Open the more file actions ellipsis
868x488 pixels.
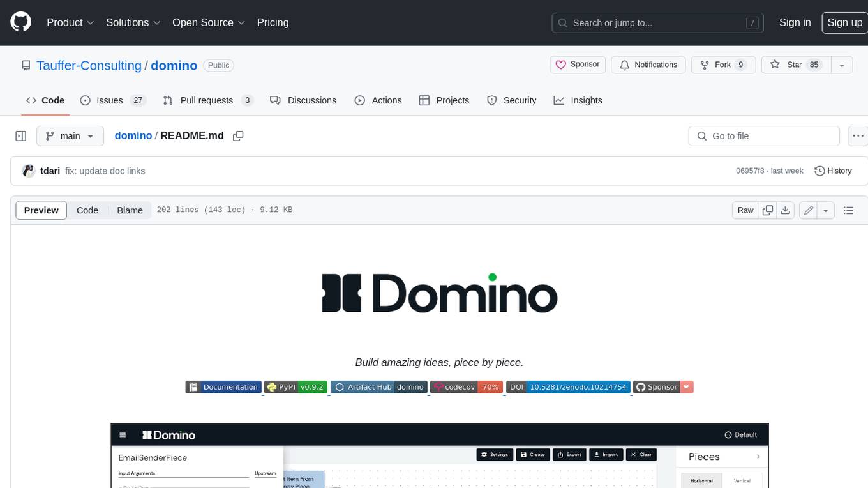point(858,136)
